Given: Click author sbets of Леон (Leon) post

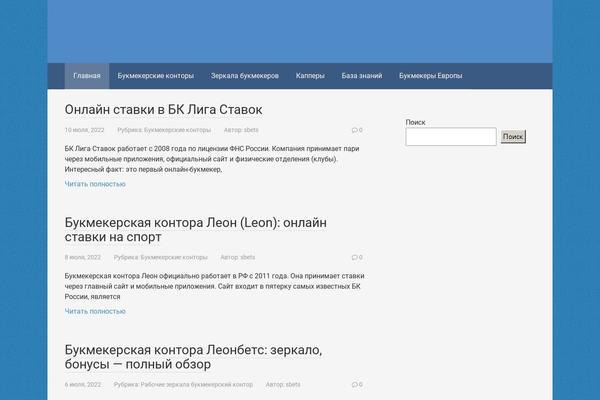Looking at the screenshot, I should click(248, 258).
